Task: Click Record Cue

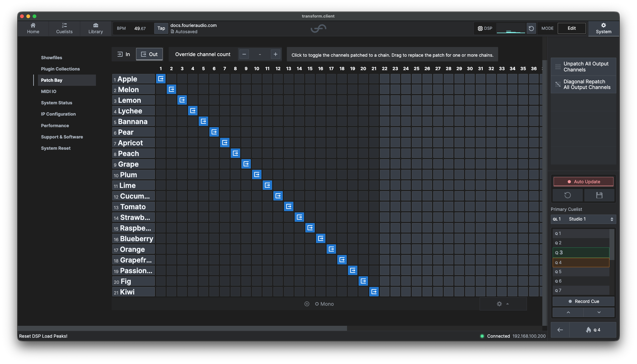Action: tap(583, 301)
